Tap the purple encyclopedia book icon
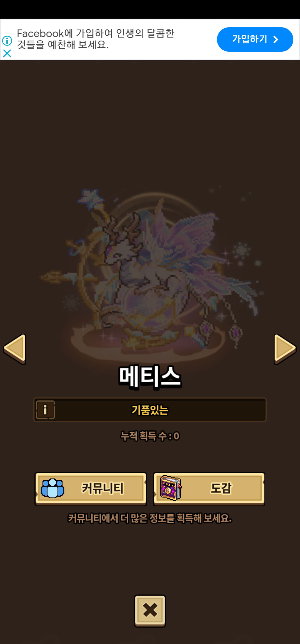The height and width of the screenshot is (644, 300). tap(171, 488)
